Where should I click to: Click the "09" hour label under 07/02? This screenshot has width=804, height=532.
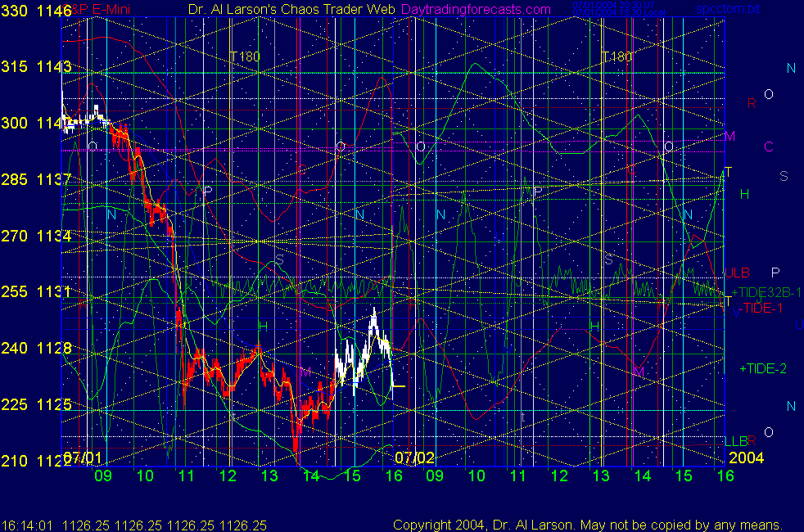435,476
